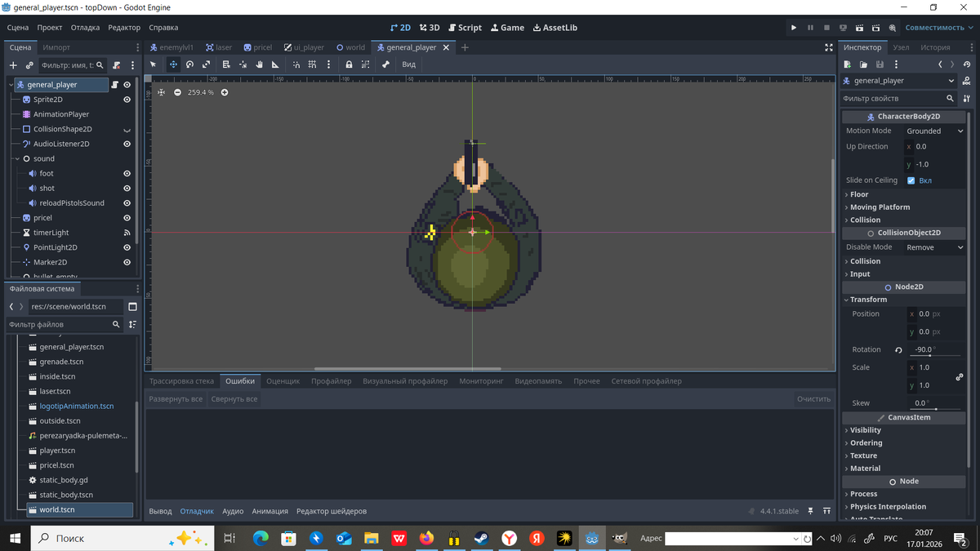This screenshot has width=980, height=551.
Task: Toggle visibility of shot audio node
Action: click(127, 188)
